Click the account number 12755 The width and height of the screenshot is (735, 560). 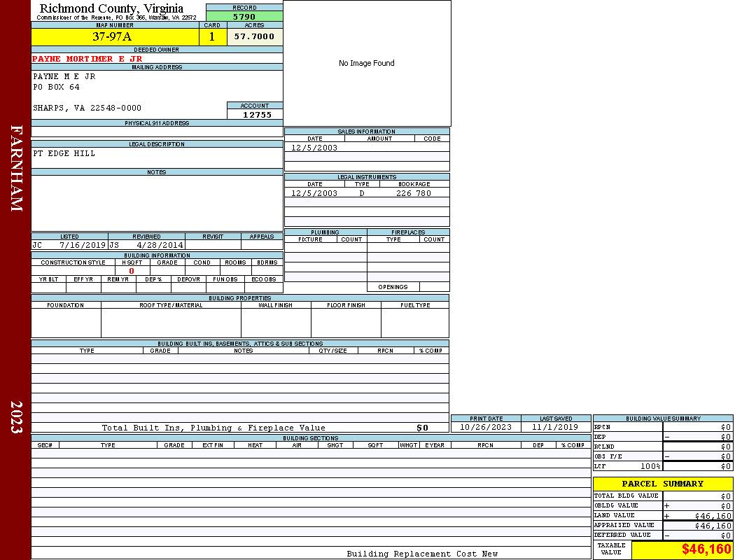click(x=257, y=115)
